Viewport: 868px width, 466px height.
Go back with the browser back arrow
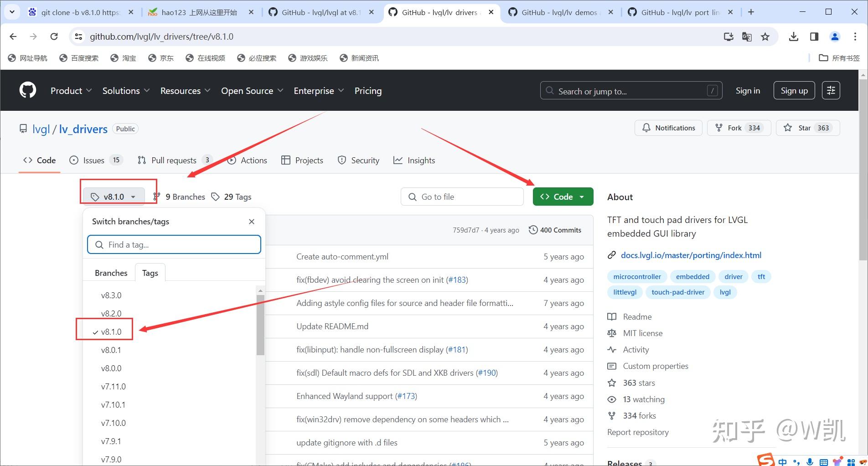[x=13, y=36]
